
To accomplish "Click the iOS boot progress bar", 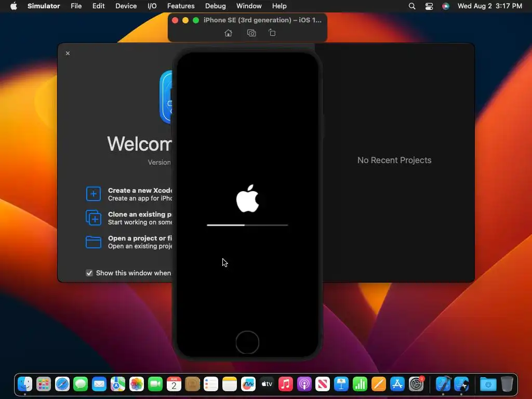I will point(247,225).
